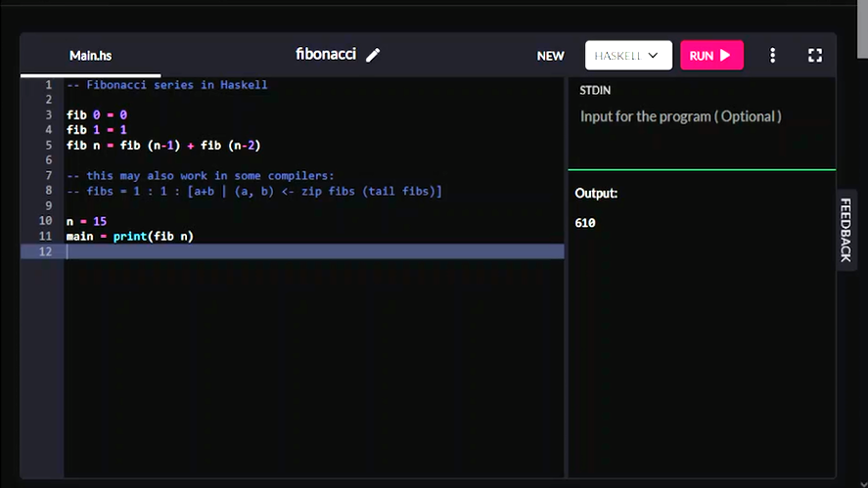Open the three-dot more options menu
Screen dimensions: 868x488
[x=773, y=55]
